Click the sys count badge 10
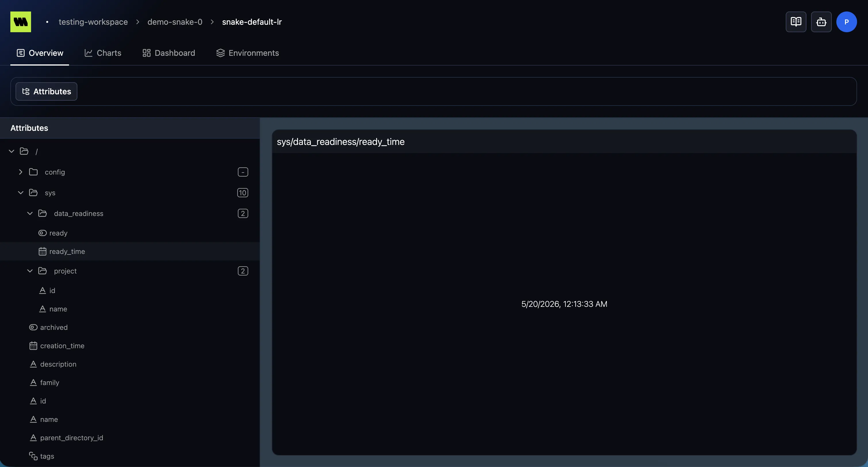The height and width of the screenshot is (467, 868). [x=243, y=193]
